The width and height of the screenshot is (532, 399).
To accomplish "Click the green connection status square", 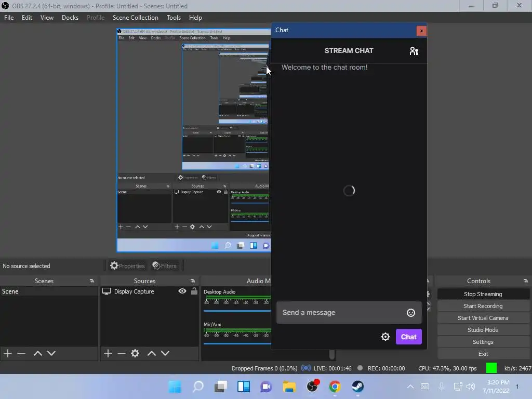I will point(491,368).
